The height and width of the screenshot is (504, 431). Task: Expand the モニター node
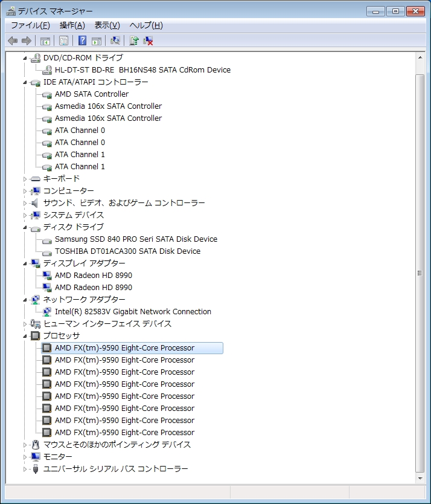(25, 457)
